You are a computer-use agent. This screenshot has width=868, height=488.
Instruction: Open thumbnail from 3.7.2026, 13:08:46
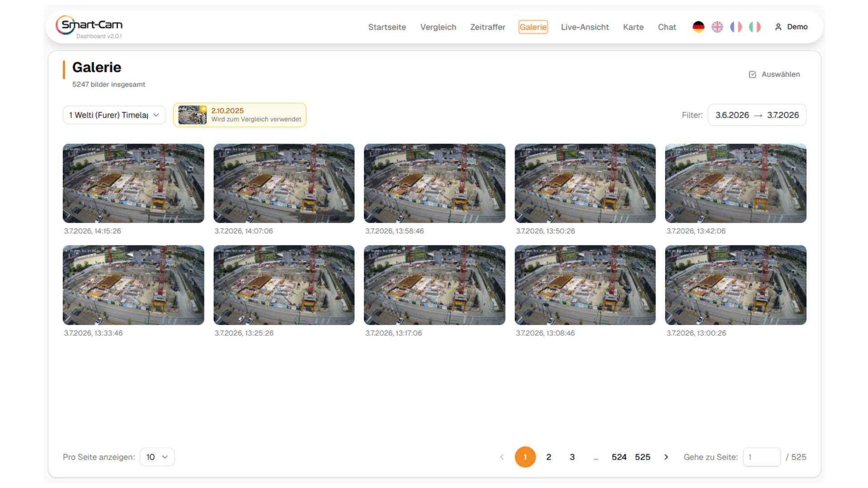(585, 285)
